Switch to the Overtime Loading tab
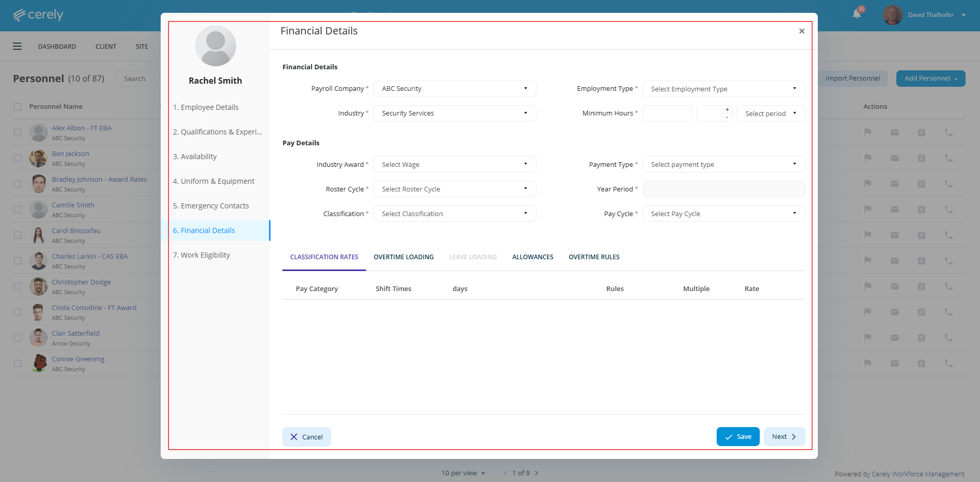This screenshot has width=980, height=482. click(x=403, y=257)
